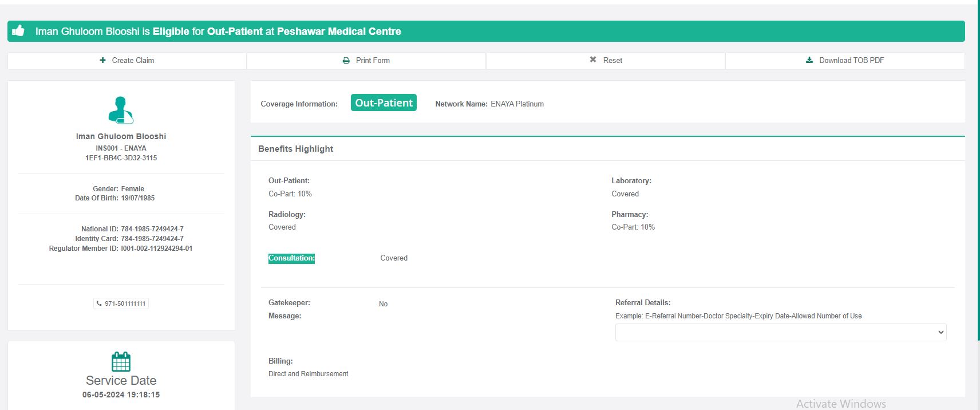Click the vertical scrollbar on the right edge

(x=977, y=172)
